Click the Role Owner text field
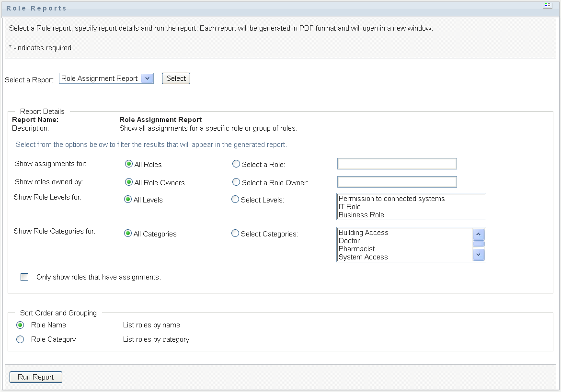 coord(397,182)
